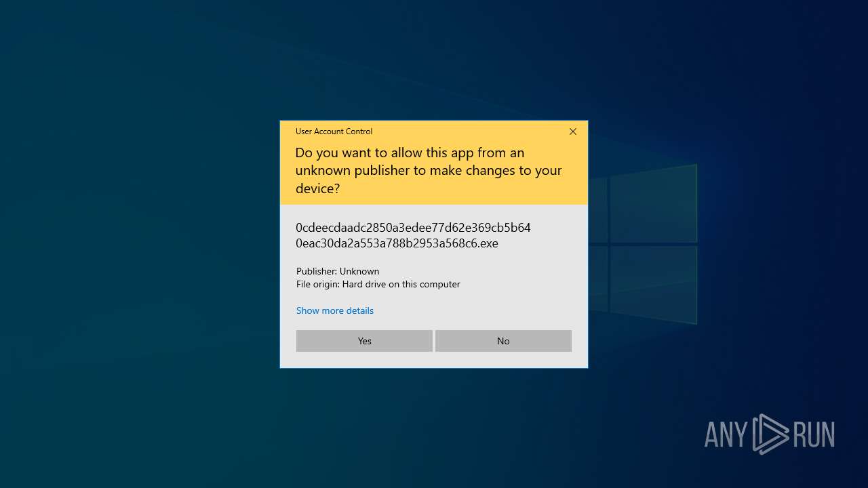This screenshot has height=488, width=868.
Task: Click the File origin: Hard drive text
Action: (x=378, y=284)
